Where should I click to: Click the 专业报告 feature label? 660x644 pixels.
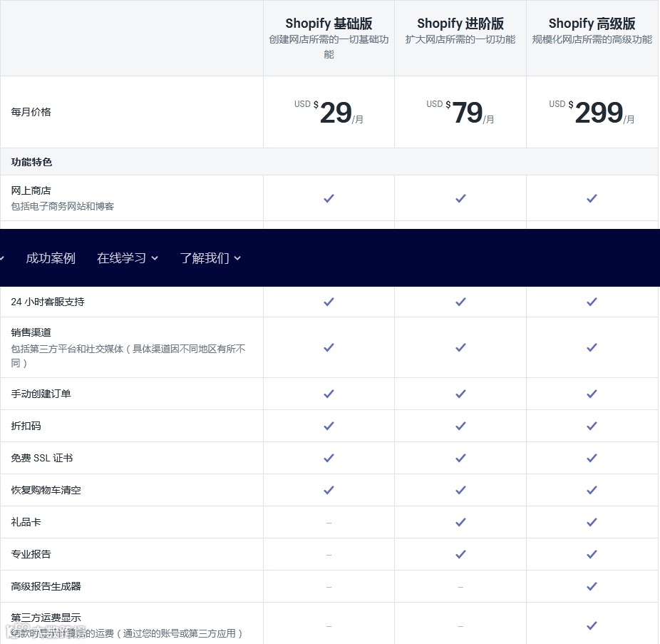[31, 554]
